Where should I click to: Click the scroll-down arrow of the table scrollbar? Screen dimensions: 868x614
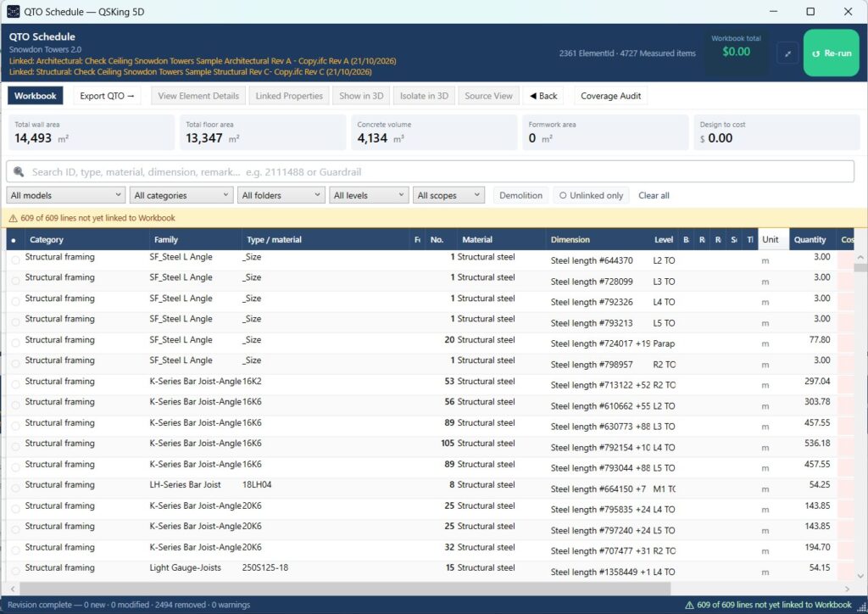click(860, 576)
